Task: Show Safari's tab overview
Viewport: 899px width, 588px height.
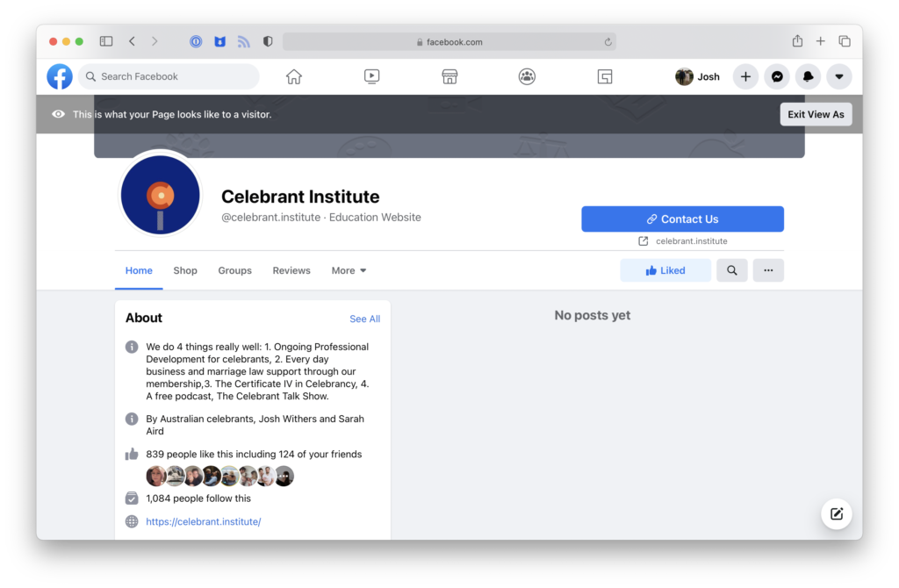Action: [x=845, y=41]
